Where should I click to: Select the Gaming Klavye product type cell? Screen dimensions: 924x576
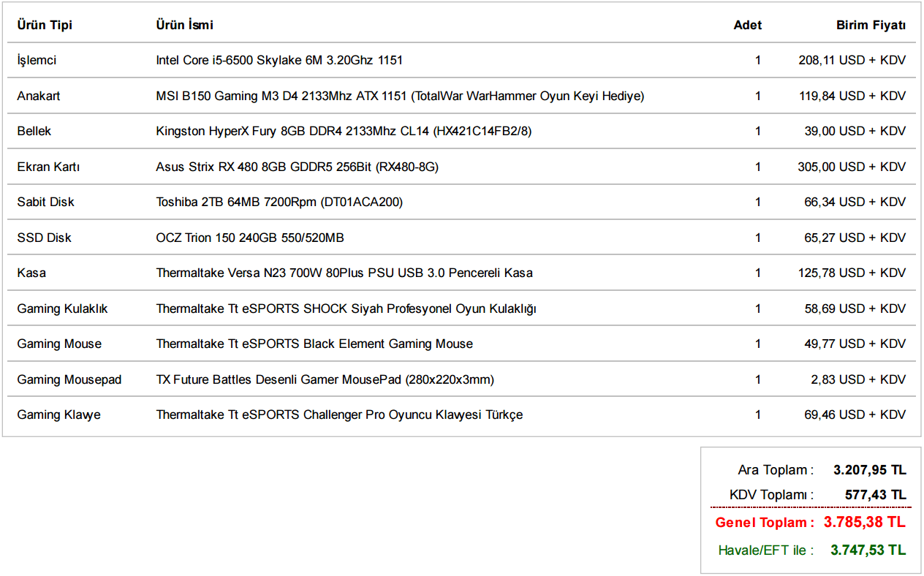coord(58,414)
